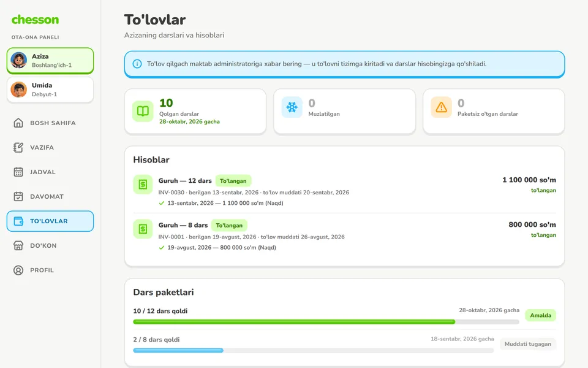Image resolution: width=588 pixels, height=368 pixels.
Task: Open the Muzlatilgan summary card
Action: click(345, 112)
